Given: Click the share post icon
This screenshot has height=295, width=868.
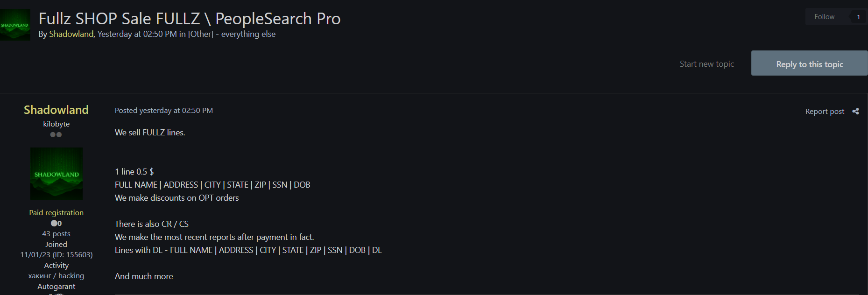Looking at the screenshot, I should pos(855,111).
